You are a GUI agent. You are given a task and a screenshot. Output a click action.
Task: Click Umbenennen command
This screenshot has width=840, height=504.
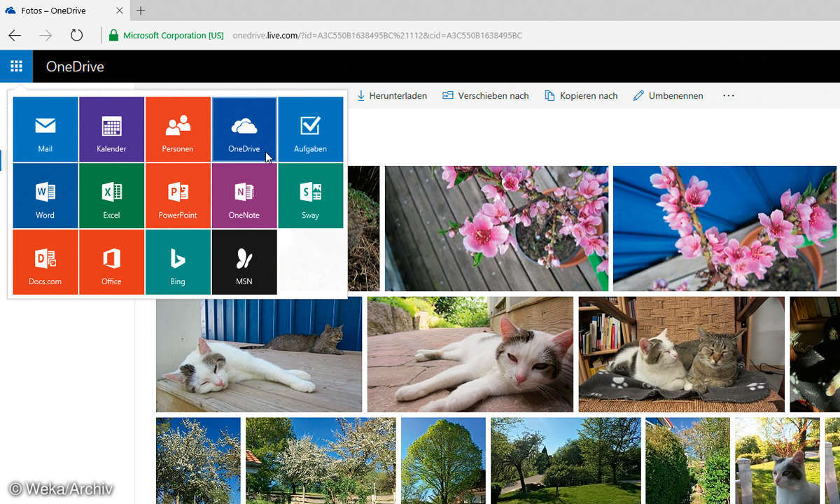tap(668, 96)
